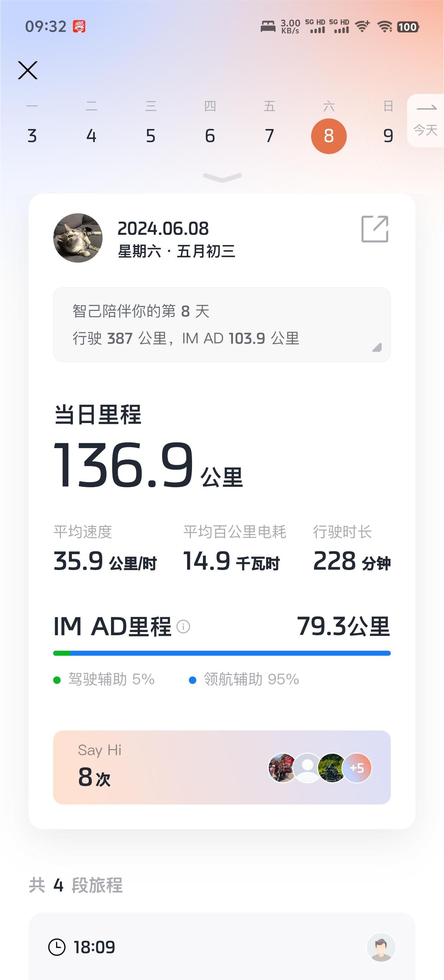Tap the 共 4 段旅程 heading
The width and height of the screenshot is (444, 980).
76,885
